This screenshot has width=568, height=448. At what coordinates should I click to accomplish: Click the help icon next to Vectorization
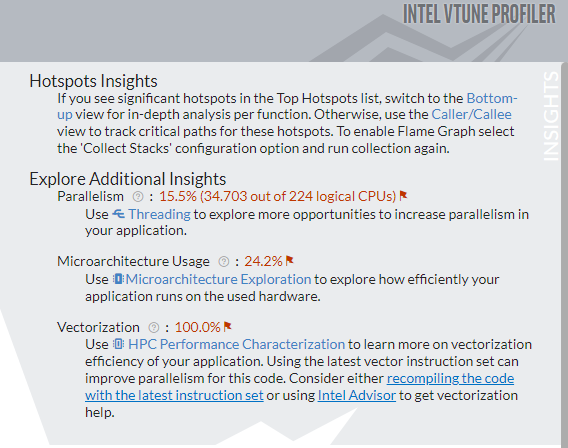tap(154, 328)
